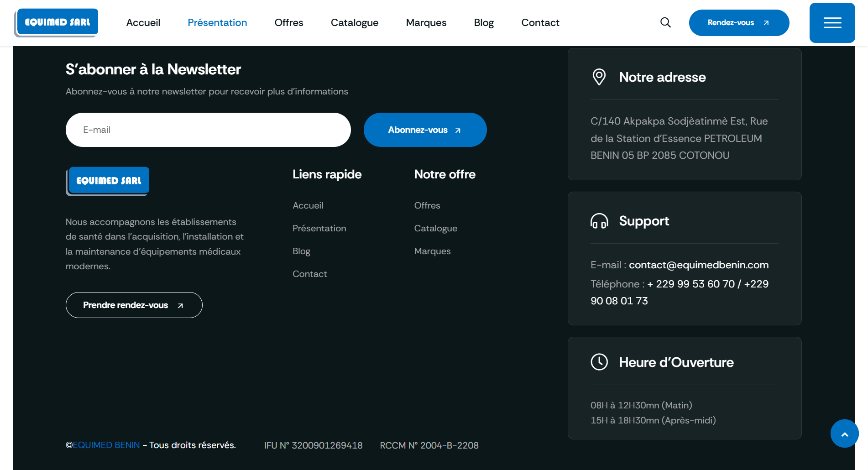868x470 pixels.
Task: Click the Rendez-vous button in header
Action: [739, 23]
